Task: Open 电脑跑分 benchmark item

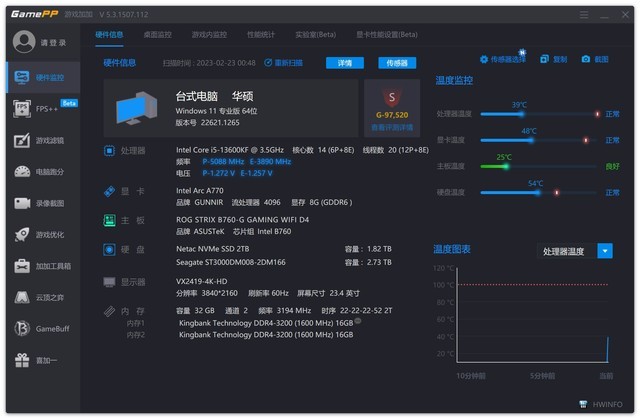Action: (x=43, y=172)
